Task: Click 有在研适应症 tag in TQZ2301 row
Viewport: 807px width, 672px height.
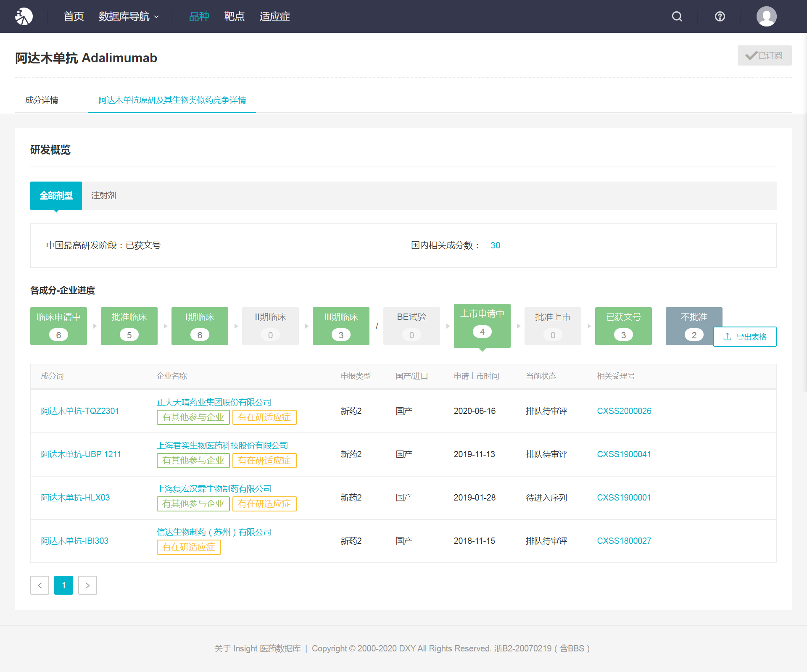Action: [x=264, y=417]
